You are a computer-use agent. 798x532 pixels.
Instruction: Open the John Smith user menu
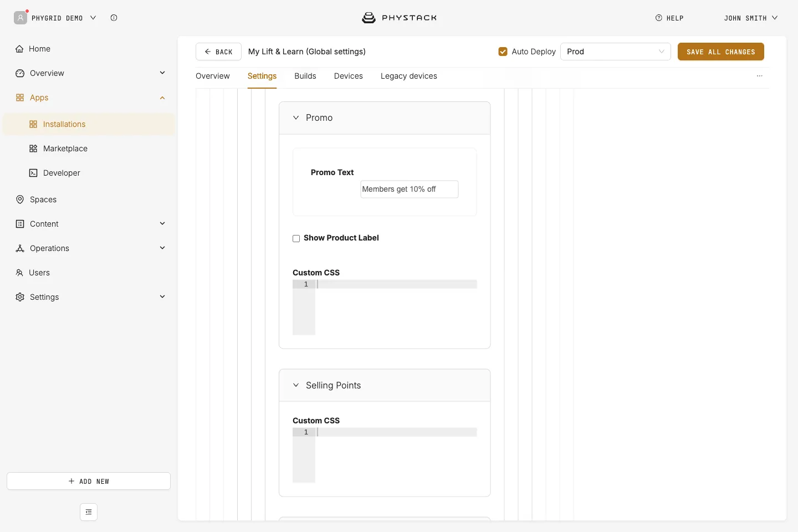(751, 18)
